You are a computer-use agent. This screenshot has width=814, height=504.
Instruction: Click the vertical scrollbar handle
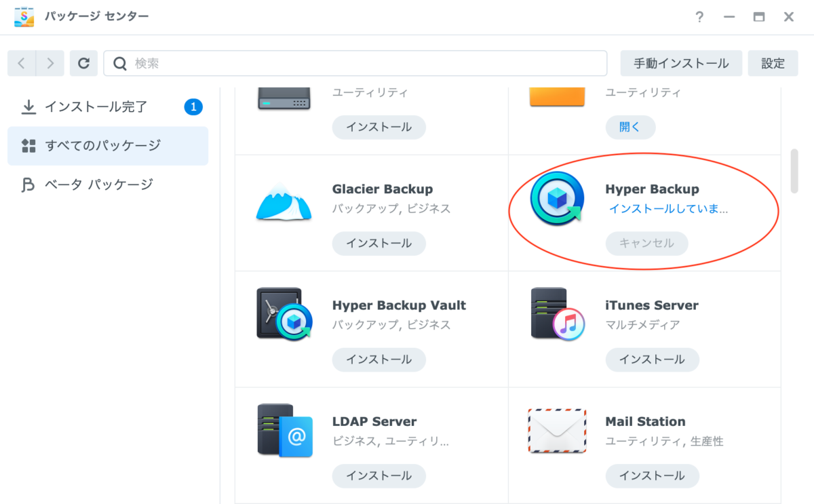(x=794, y=171)
